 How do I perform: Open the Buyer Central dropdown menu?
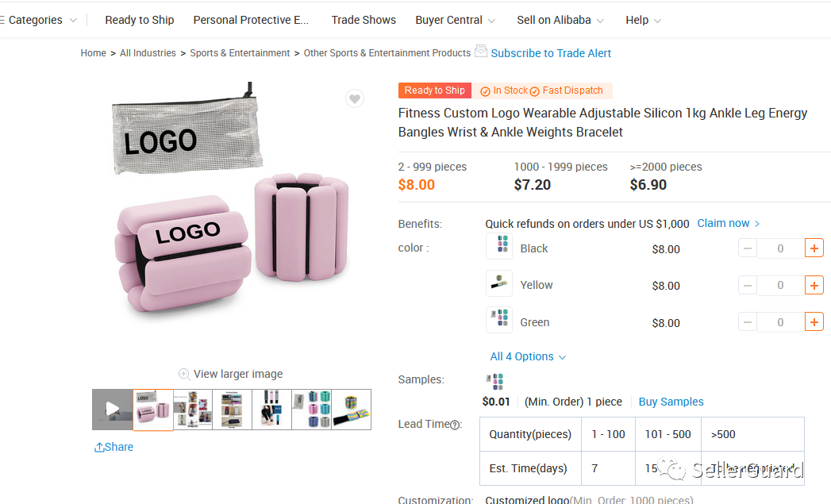456,20
